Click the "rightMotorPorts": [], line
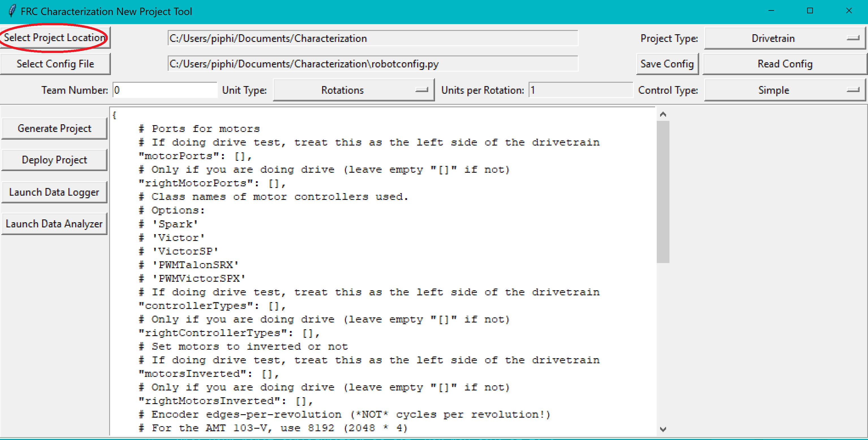The image size is (868, 440). pos(212,183)
